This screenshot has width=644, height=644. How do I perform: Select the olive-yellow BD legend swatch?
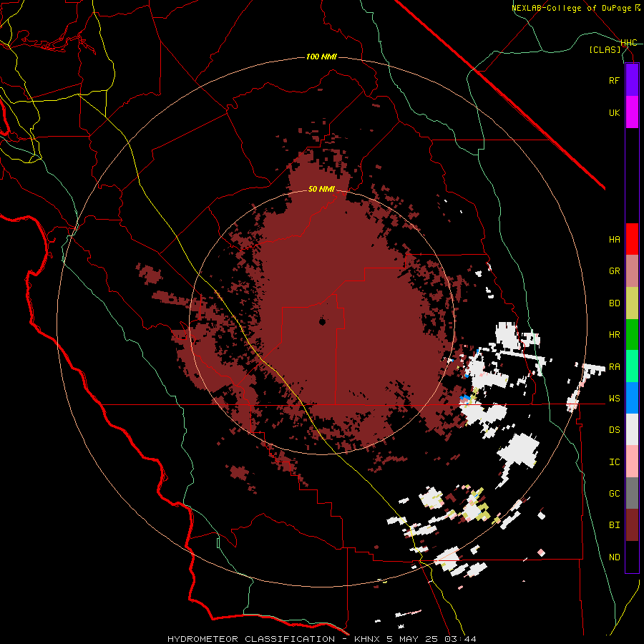tap(632, 303)
